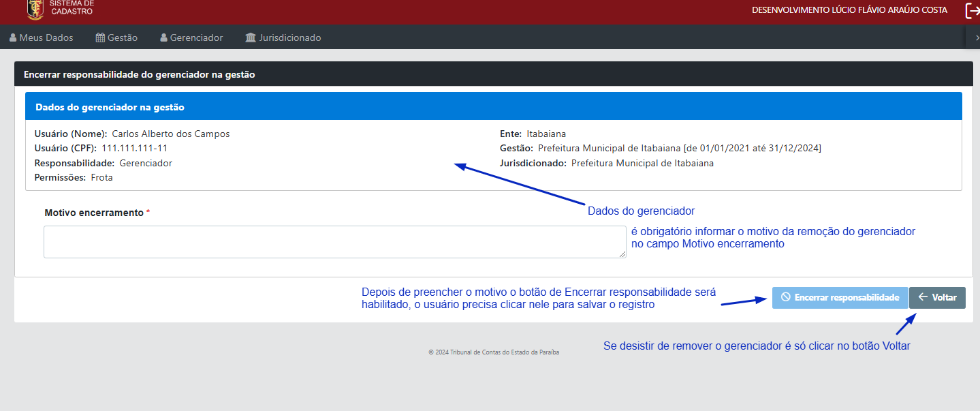Click the footer copyright Tribunal de Contas text

point(494,352)
